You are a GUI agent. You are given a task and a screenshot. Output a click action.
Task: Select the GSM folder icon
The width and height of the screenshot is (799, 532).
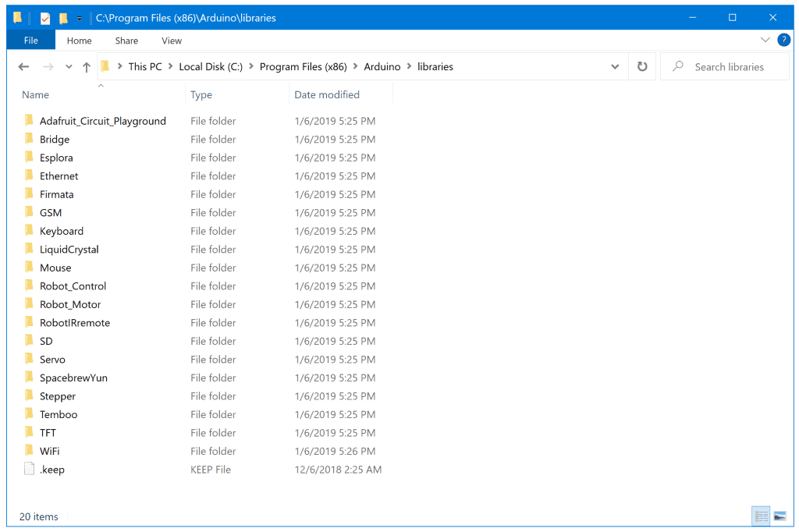(29, 212)
